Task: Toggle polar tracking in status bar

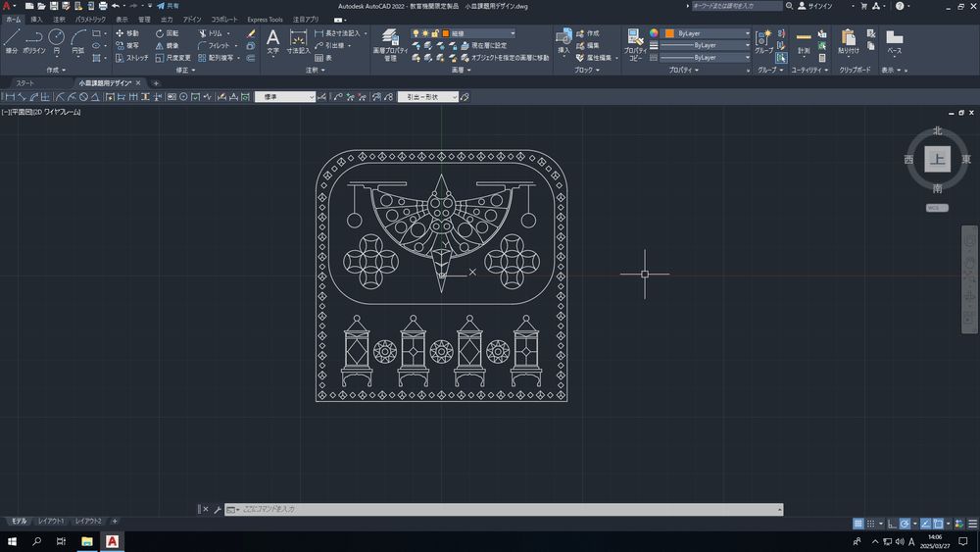Action: [x=905, y=523]
